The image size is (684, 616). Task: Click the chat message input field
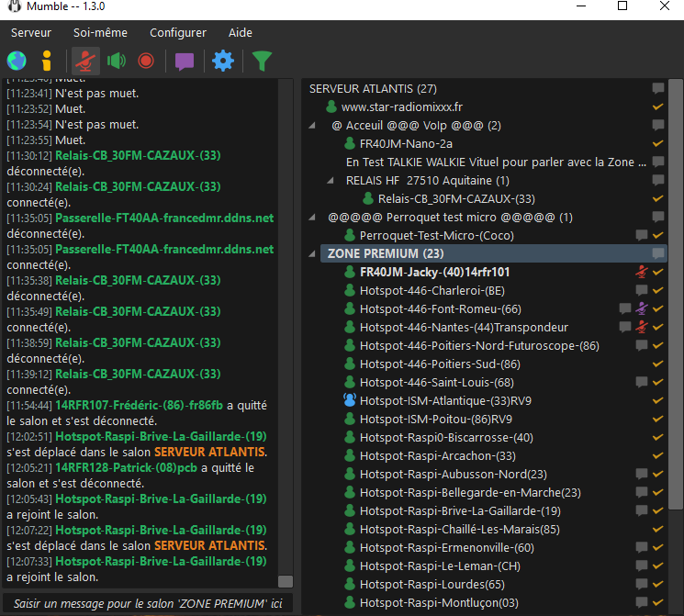click(148, 603)
